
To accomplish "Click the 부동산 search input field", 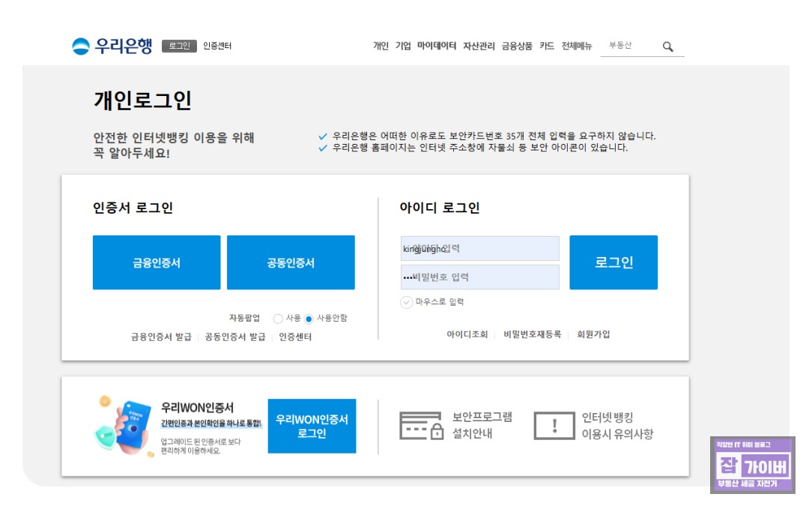I will (x=630, y=46).
